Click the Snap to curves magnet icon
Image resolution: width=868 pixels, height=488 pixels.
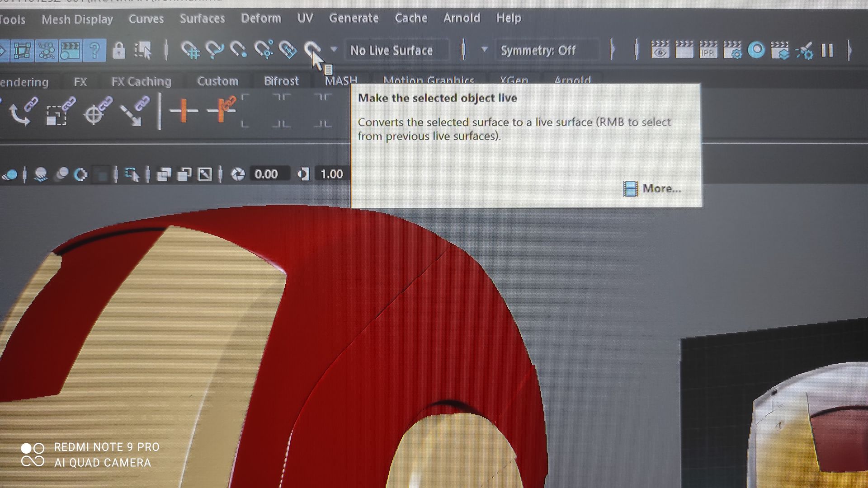click(x=215, y=50)
